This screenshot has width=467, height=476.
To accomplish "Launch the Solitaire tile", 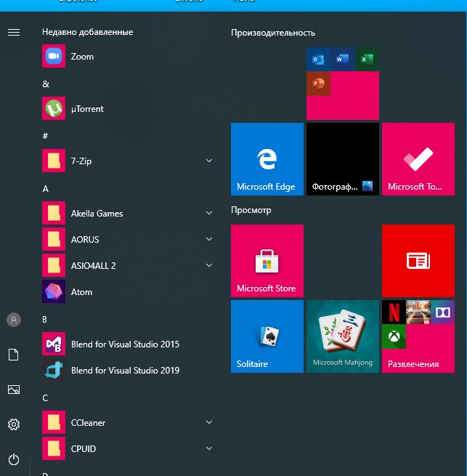I will click(267, 336).
